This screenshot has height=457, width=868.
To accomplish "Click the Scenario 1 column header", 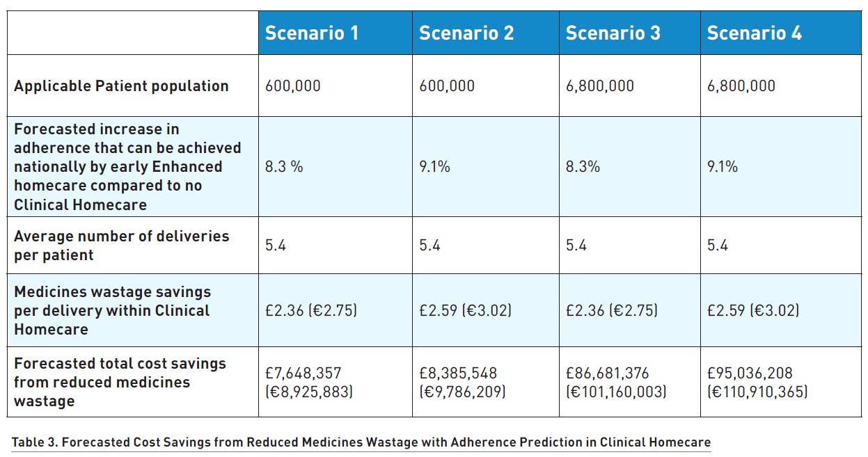I will point(312,33).
